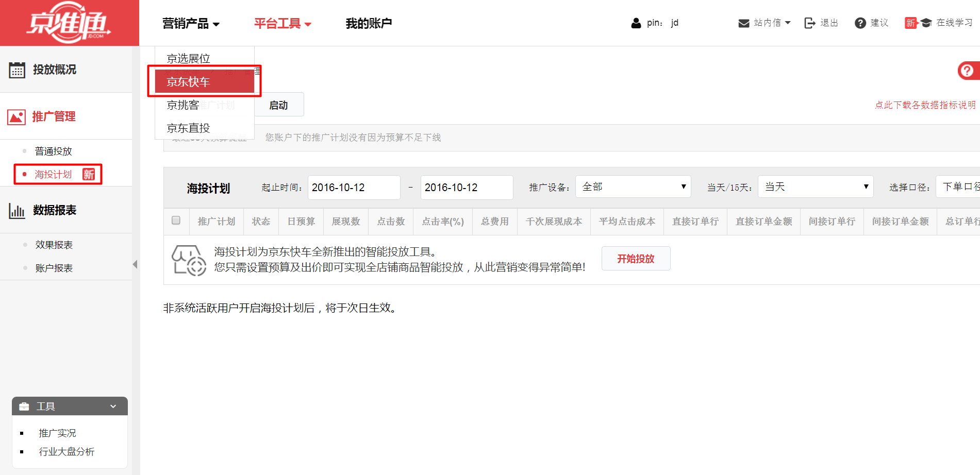Open the 点此下载各数据指标说明 link

(925, 105)
